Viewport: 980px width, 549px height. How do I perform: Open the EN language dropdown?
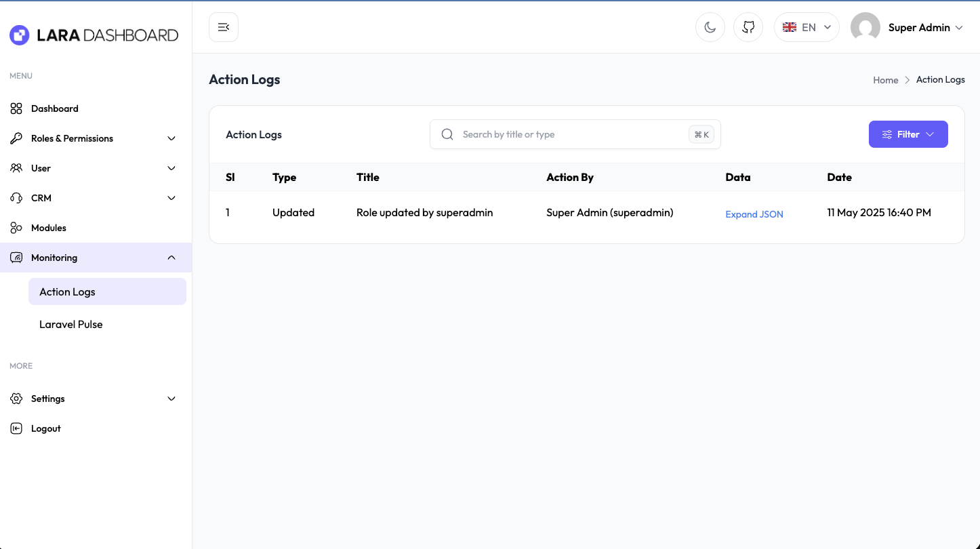pyautogui.click(x=807, y=27)
